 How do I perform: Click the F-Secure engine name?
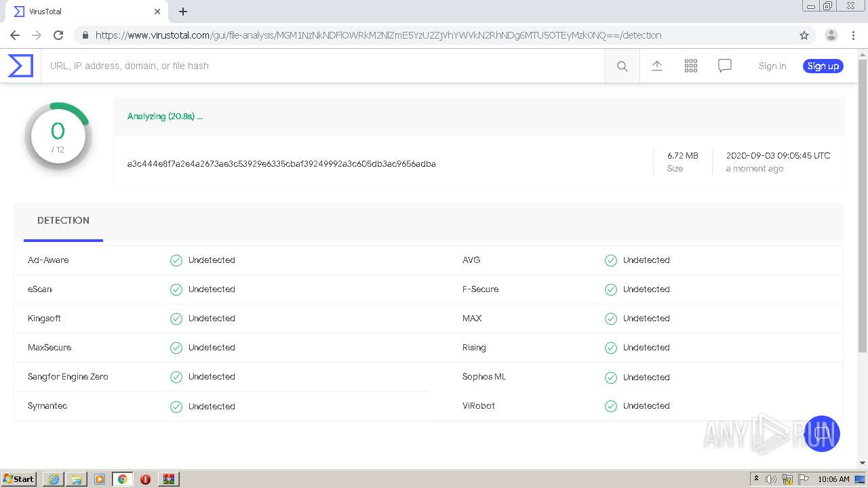pyautogui.click(x=480, y=289)
